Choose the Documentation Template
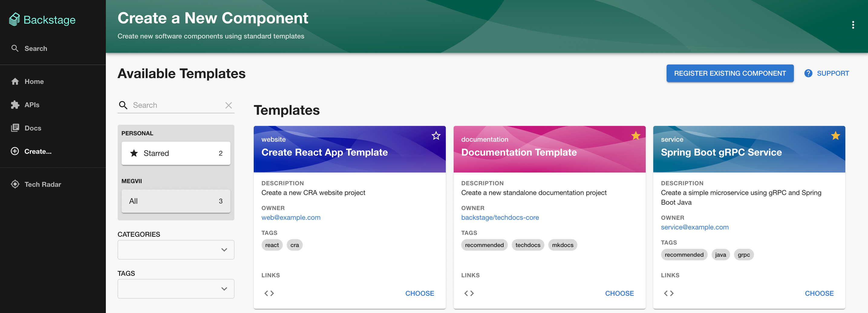Viewport: 868px width, 313px height. pos(619,293)
